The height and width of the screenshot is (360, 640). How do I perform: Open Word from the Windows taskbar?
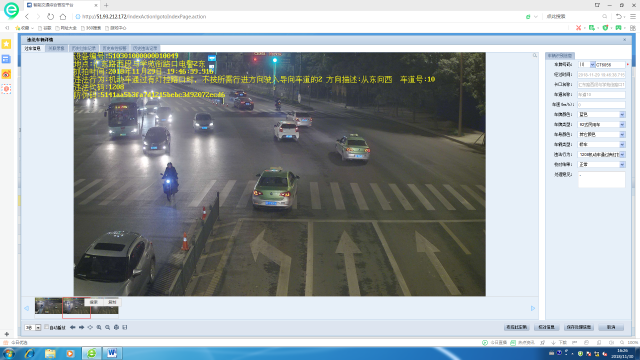[112, 353]
